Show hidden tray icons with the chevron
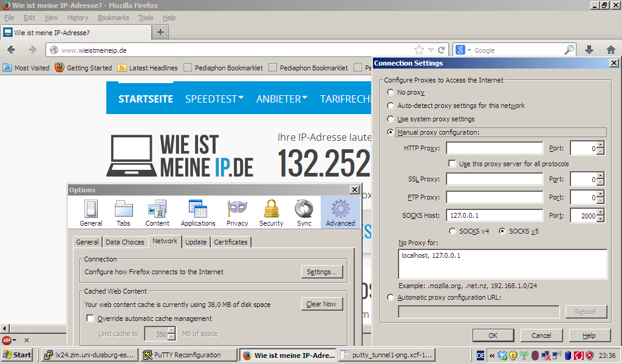This screenshot has width=622, height=364. pyautogui.click(x=492, y=356)
